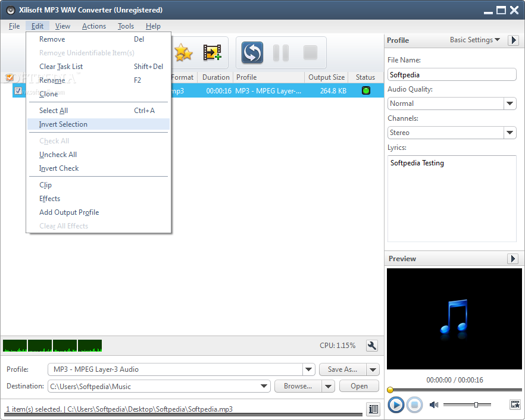This screenshot has width=525, height=420.
Task: Select Effects in the Edit menu
Action: pyautogui.click(x=98, y=199)
